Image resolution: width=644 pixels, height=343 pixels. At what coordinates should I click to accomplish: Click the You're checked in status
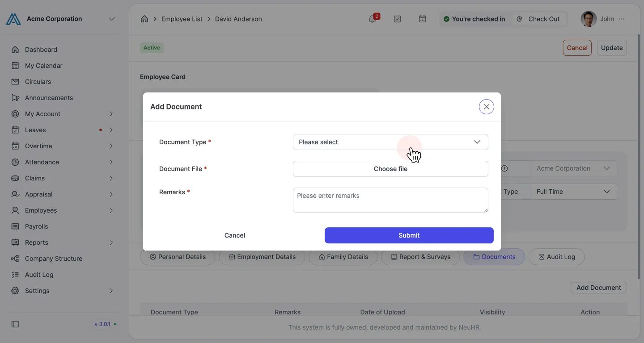click(x=474, y=19)
